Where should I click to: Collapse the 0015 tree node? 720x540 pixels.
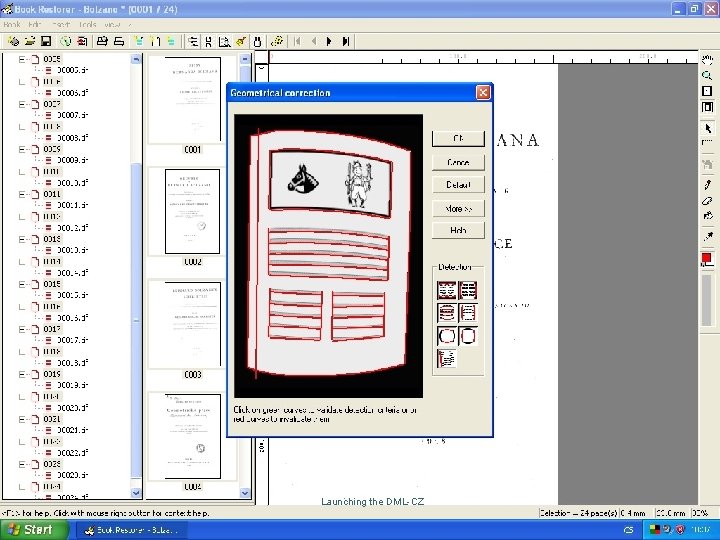[21, 284]
